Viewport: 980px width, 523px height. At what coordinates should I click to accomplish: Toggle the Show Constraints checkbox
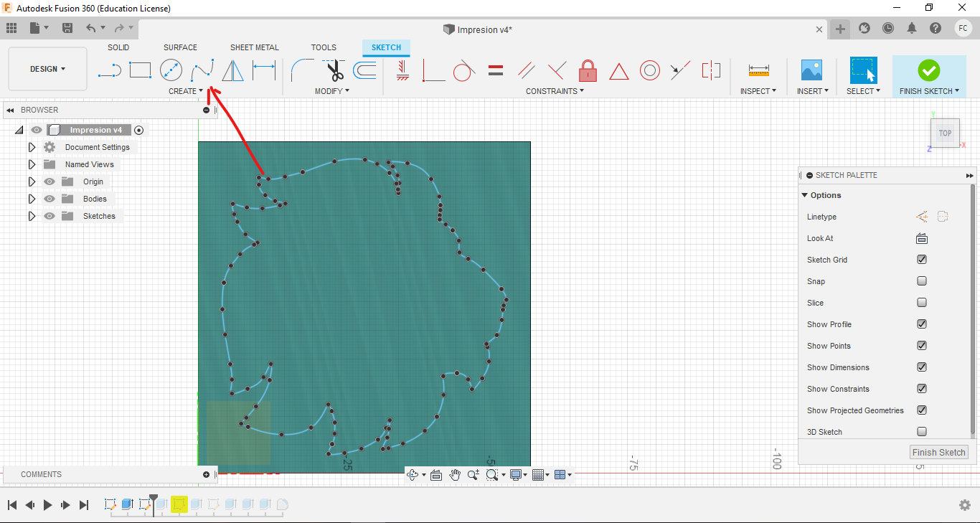click(x=922, y=389)
